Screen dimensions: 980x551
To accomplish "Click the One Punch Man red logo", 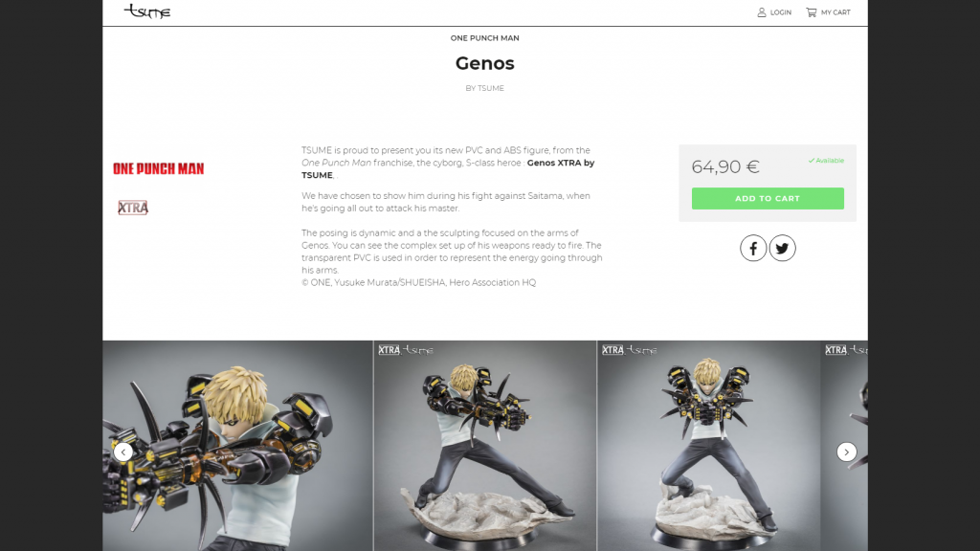I will click(158, 168).
